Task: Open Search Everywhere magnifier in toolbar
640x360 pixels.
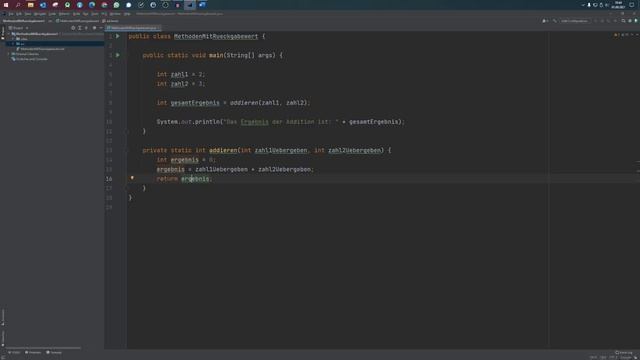Action: (623, 21)
